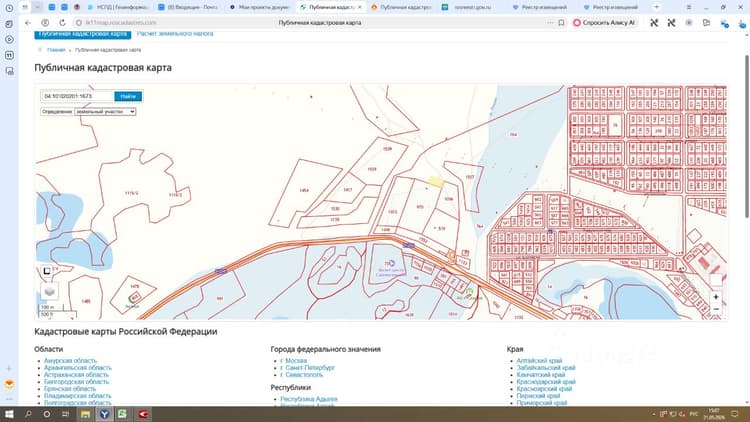750x422 pixels.
Task: Open the Расчет земельного налога link
Action: [x=175, y=33]
